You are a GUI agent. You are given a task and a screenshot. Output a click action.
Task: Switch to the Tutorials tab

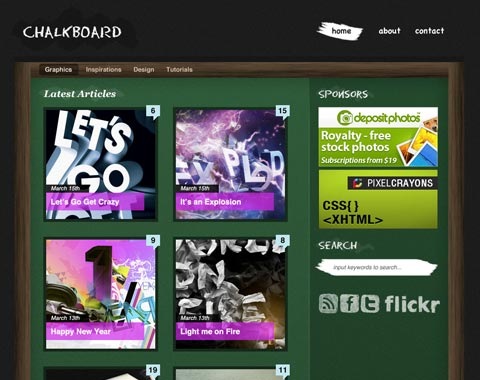pyautogui.click(x=179, y=70)
